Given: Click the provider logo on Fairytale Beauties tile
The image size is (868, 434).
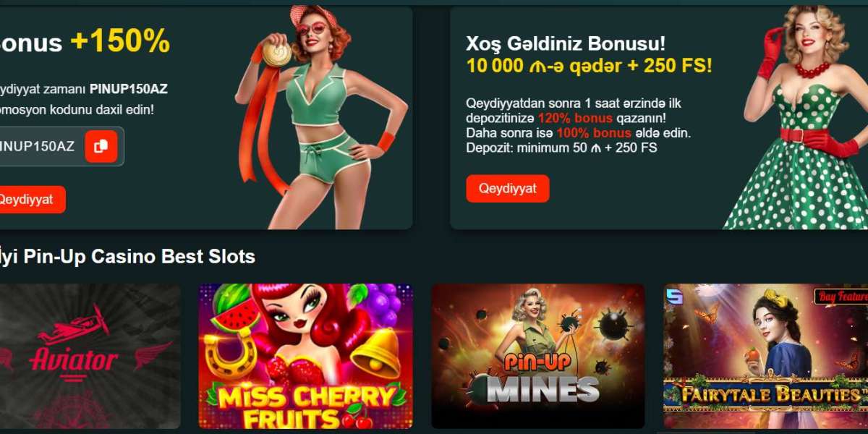Looking at the screenshot, I should (x=674, y=295).
